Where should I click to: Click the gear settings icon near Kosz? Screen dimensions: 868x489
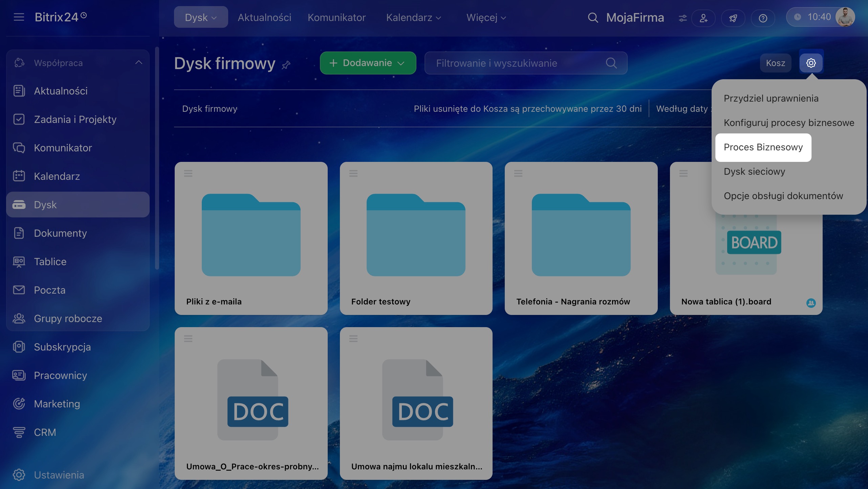click(x=811, y=63)
